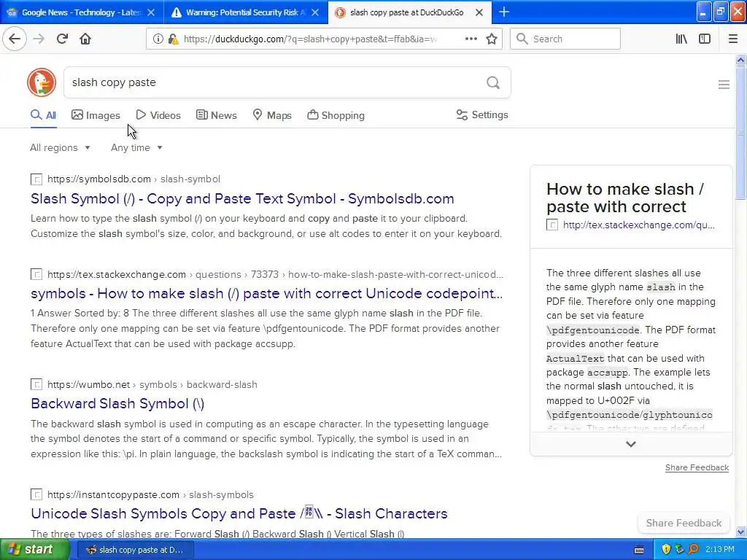Open the Firefox home page
747x560 pixels.
[85, 39]
